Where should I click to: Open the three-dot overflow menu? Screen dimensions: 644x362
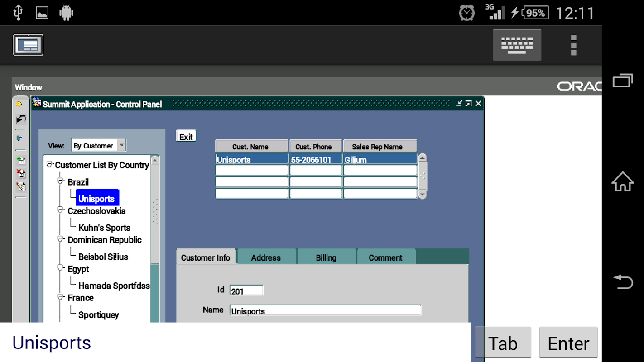[573, 45]
